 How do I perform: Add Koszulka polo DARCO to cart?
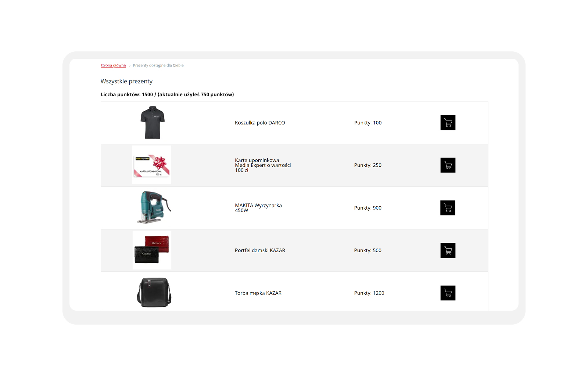tap(448, 123)
